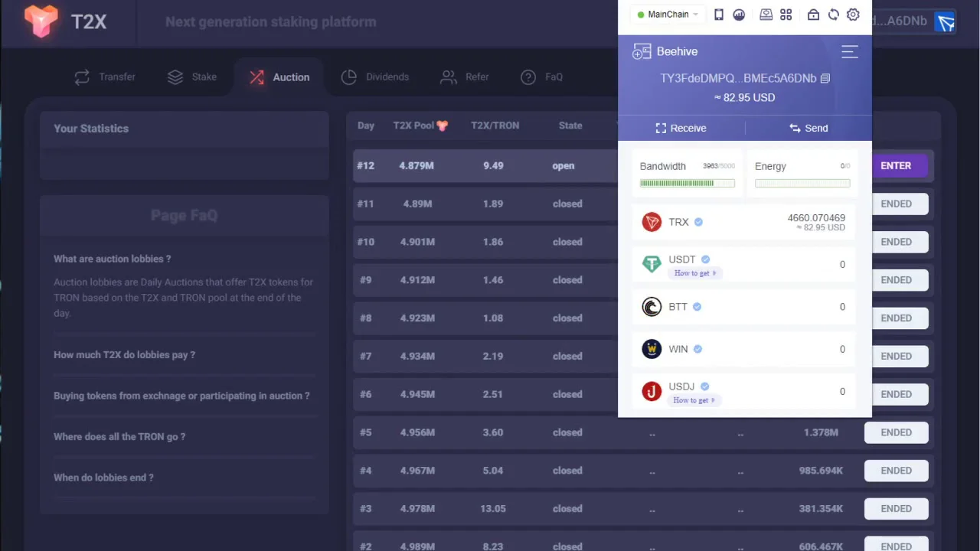This screenshot has height=551, width=980.
Task: Click the 985.694K value in day #4 row
Action: point(821,471)
